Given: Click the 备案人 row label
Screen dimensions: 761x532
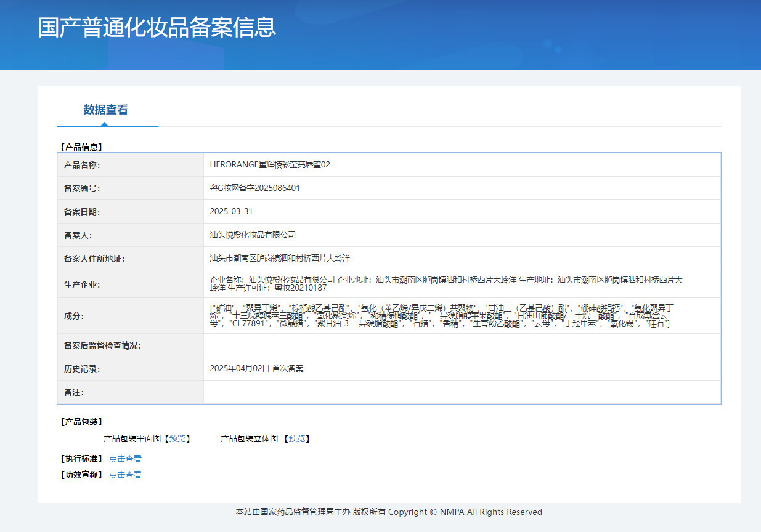Looking at the screenshot, I should [x=78, y=235].
